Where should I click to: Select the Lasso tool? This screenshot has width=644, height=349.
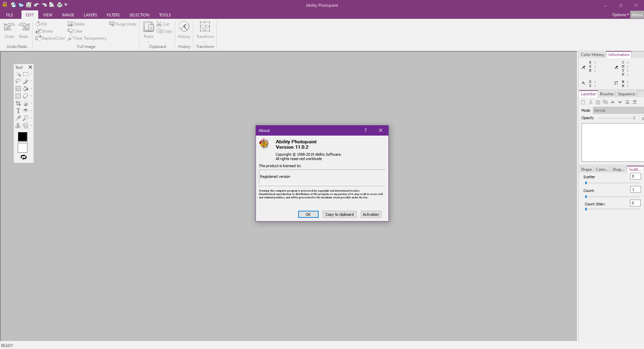[x=18, y=82]
